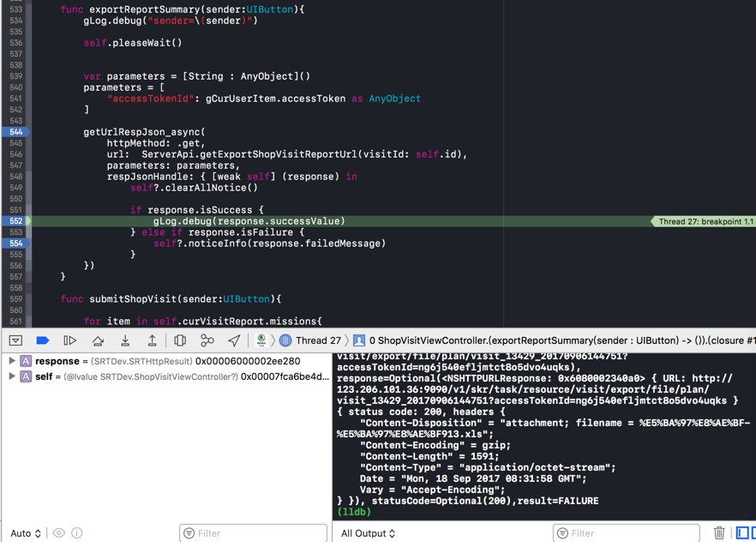Click the Thread 27 breakpoint 1.1 annotation

click(704, 221)
